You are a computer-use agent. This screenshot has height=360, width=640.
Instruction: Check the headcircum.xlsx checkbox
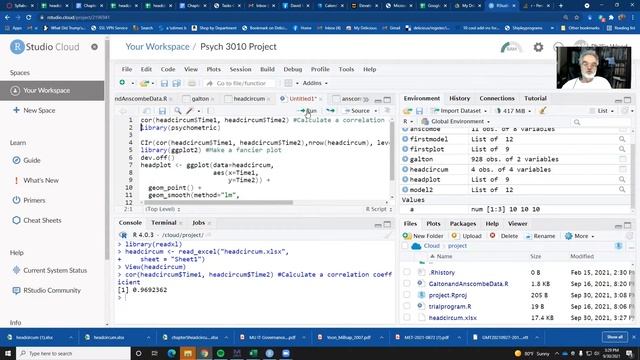[407, 317]
